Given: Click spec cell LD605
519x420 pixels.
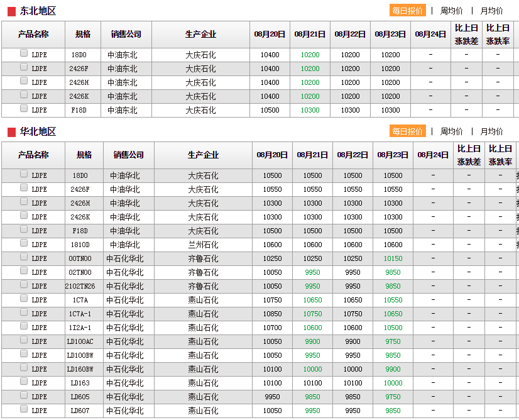Looking at the screenshot, I should click(x=80, y=397).
